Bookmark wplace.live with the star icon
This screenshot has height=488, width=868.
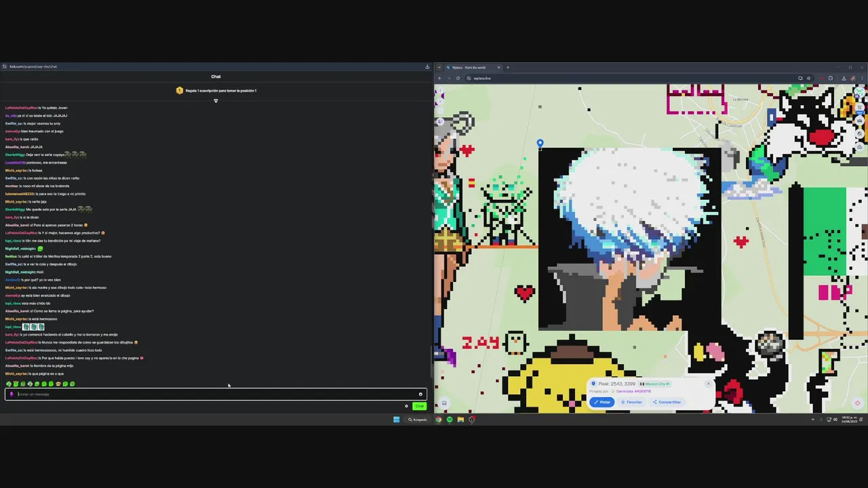pos(808,78)
